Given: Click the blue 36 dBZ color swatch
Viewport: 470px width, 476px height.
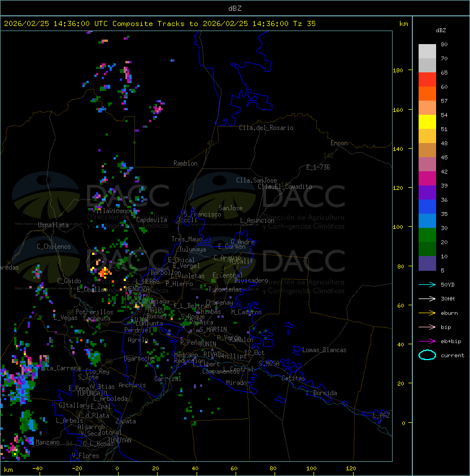Looking at the screenshot, I should tap(427, 207).
